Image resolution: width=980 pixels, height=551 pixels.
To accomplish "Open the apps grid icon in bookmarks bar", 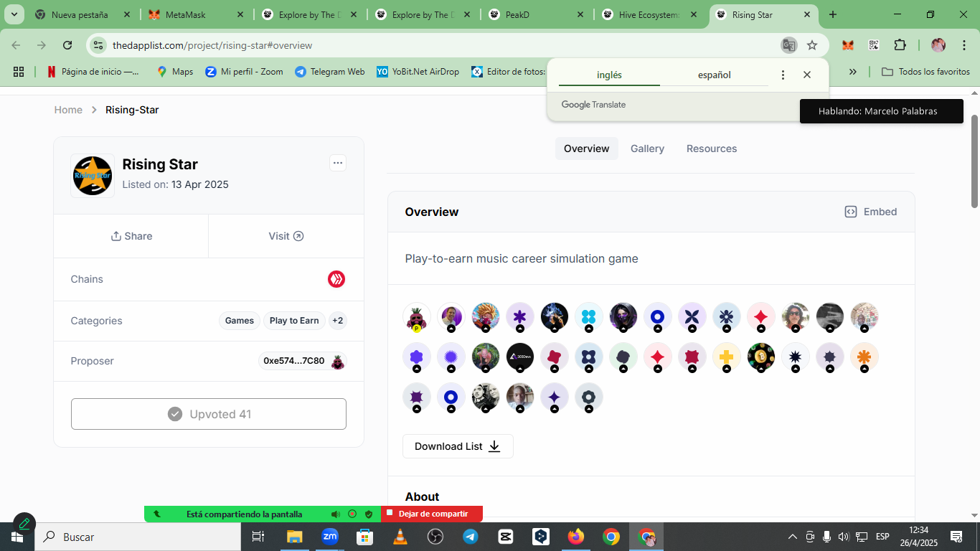I will (x=19, y=72).
